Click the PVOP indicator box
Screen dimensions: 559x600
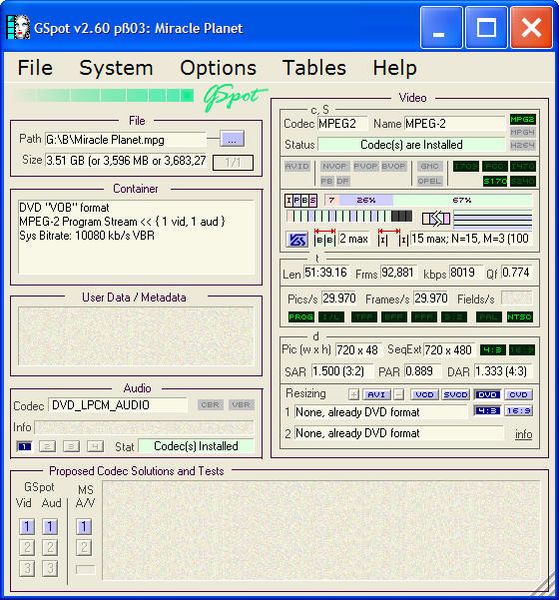point(365,166)
